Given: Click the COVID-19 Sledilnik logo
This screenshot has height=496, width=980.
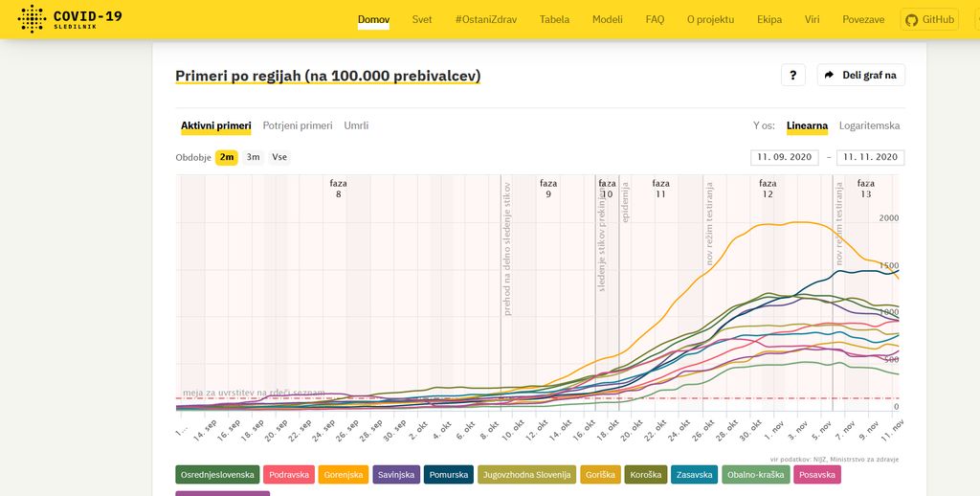Looking at the screenshot, I should (70, 19).
